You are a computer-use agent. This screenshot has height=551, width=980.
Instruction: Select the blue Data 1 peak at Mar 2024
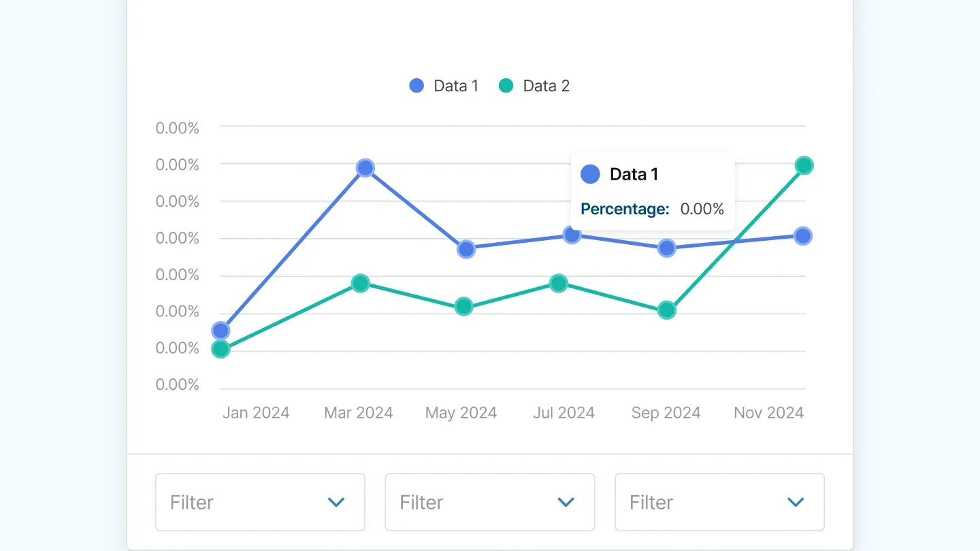[x=365, y=168]
